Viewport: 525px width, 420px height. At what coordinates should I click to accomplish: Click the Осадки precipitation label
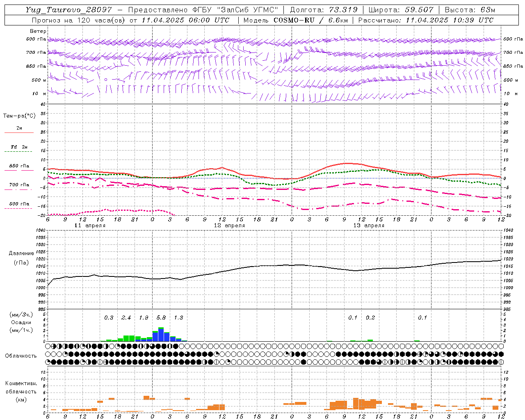tap(21, 322)
